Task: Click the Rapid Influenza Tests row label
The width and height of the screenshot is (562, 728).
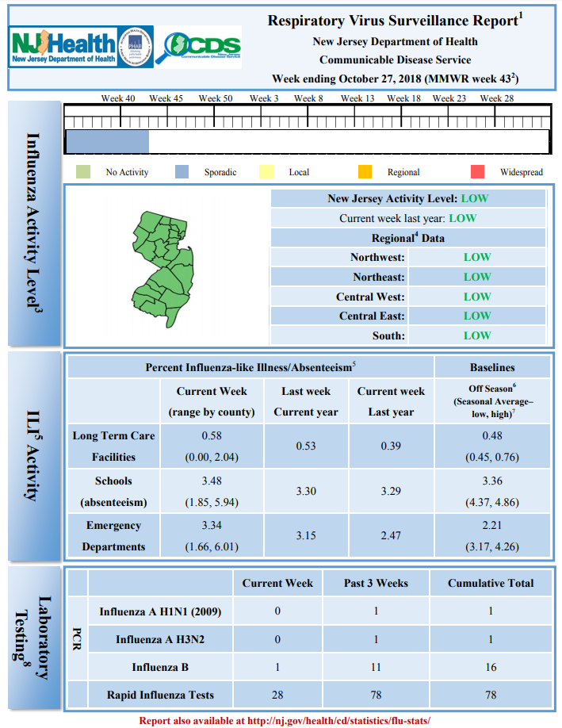Action: [x=160, y=695]
